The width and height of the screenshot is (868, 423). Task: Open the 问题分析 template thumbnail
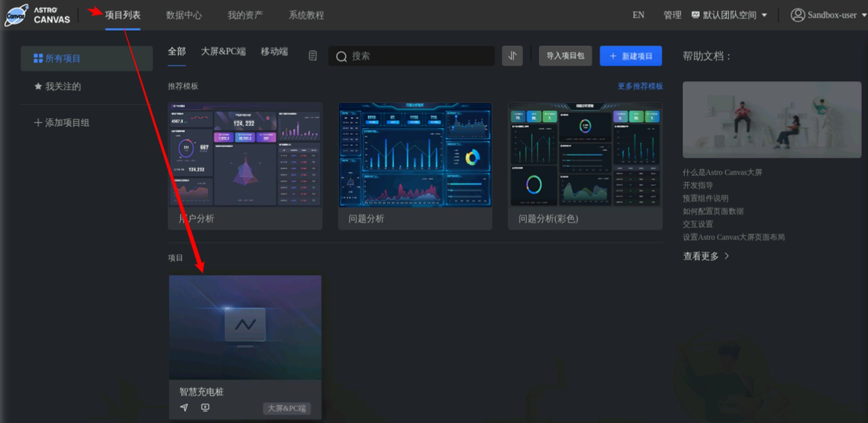(415, 154)
